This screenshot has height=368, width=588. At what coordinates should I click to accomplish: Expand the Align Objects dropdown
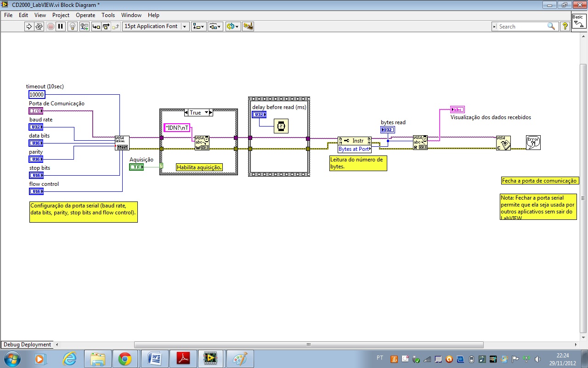click(199, 27)
